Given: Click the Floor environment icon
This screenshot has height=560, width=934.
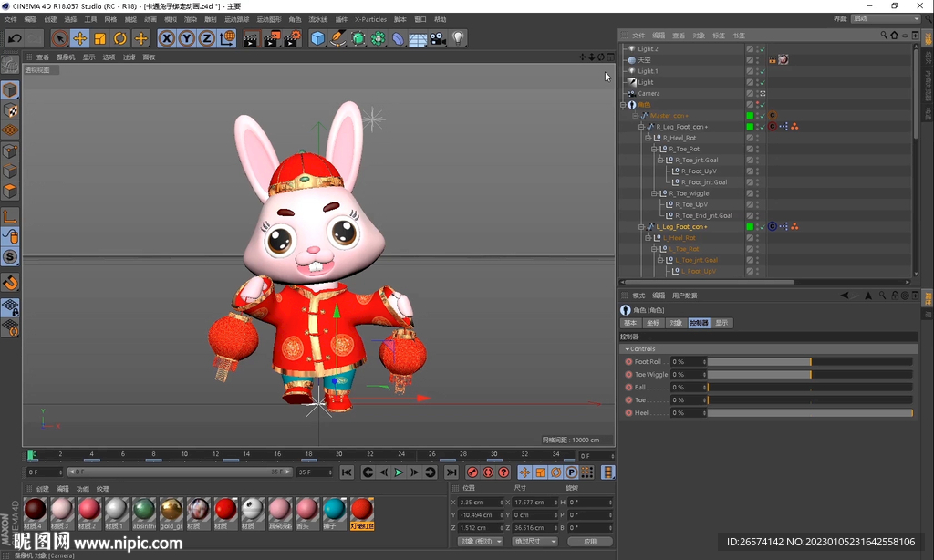Looking at the screenshot, I should coord(418,38).
